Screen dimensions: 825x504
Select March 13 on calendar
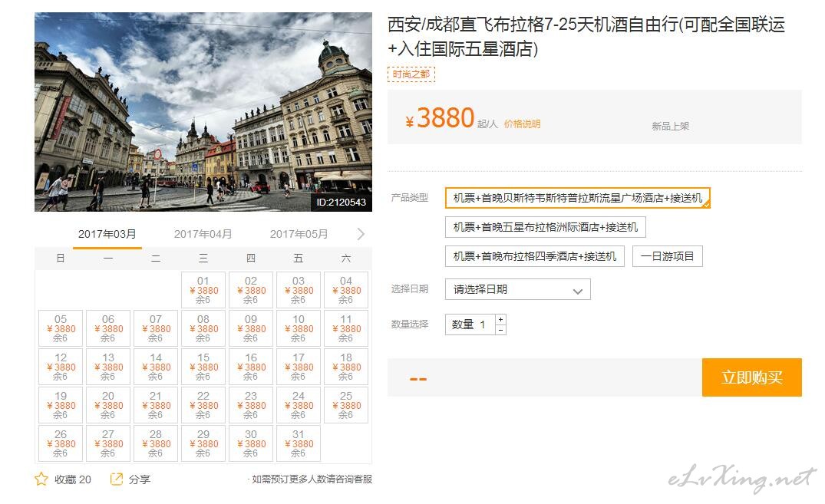pos(108,367)
